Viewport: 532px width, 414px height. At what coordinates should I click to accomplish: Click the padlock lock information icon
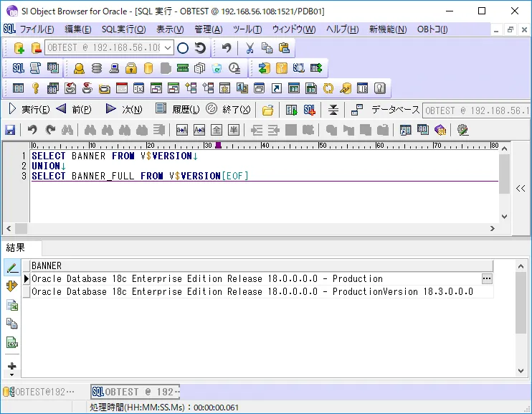tap(131, 68)
